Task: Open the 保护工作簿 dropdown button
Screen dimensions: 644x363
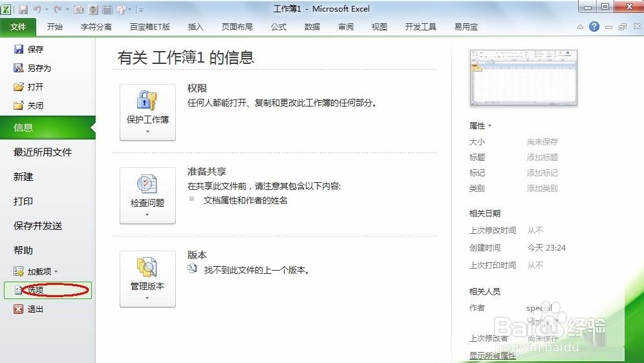Action: (147, 112)
